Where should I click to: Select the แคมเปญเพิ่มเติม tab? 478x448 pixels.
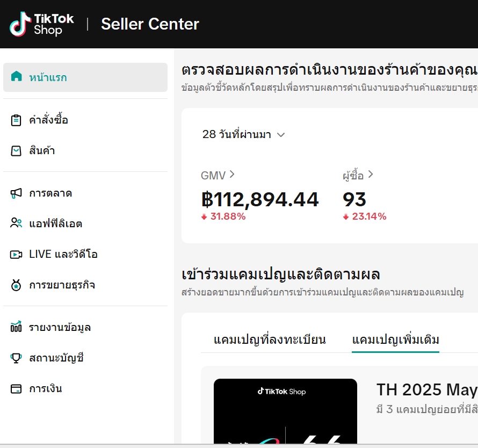[395, 339]
